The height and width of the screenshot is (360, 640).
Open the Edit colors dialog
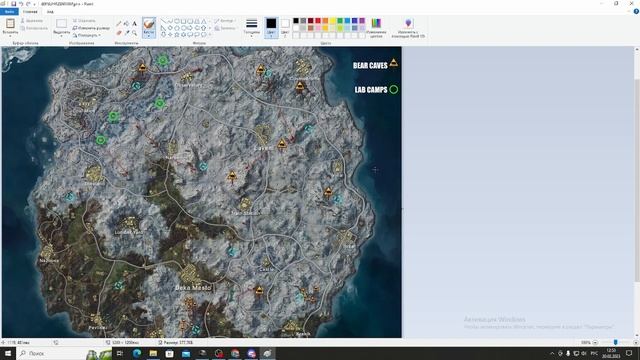(x=376, y=28)
